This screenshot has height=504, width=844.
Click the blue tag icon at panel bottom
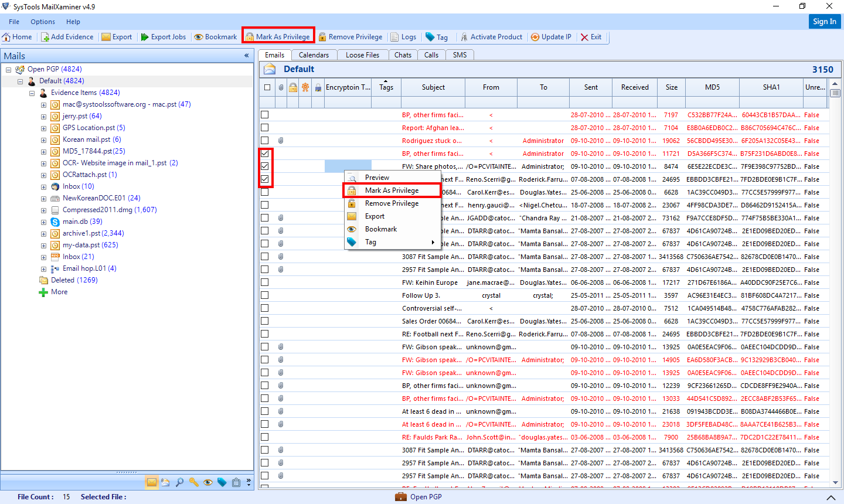tap(222, 482)
